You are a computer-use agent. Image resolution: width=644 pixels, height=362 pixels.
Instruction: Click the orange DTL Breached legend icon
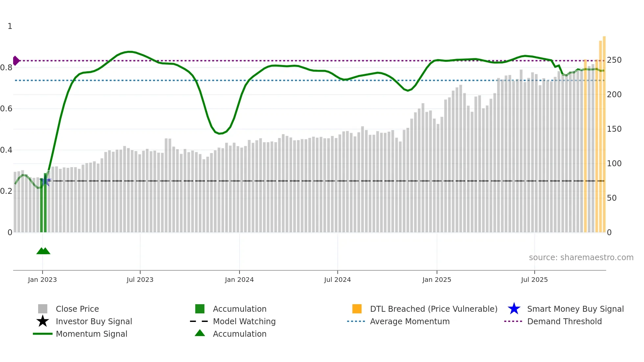[x=357, y=309]
